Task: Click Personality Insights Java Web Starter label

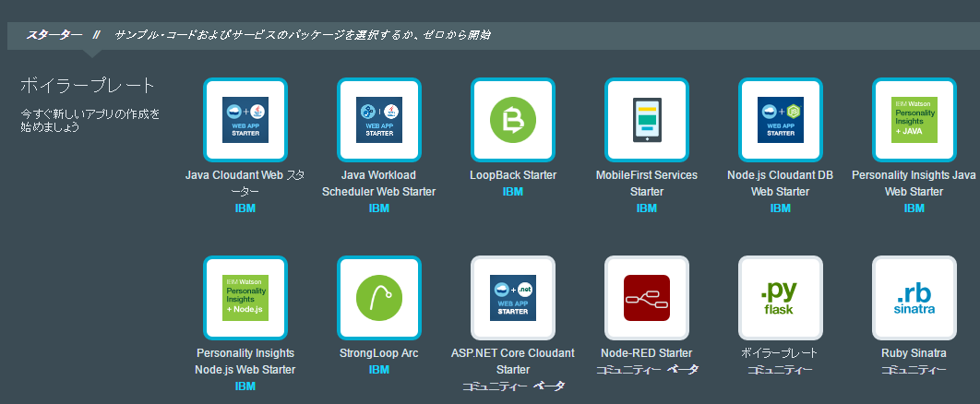Action: pyautogui.click(x=914, y=183)
